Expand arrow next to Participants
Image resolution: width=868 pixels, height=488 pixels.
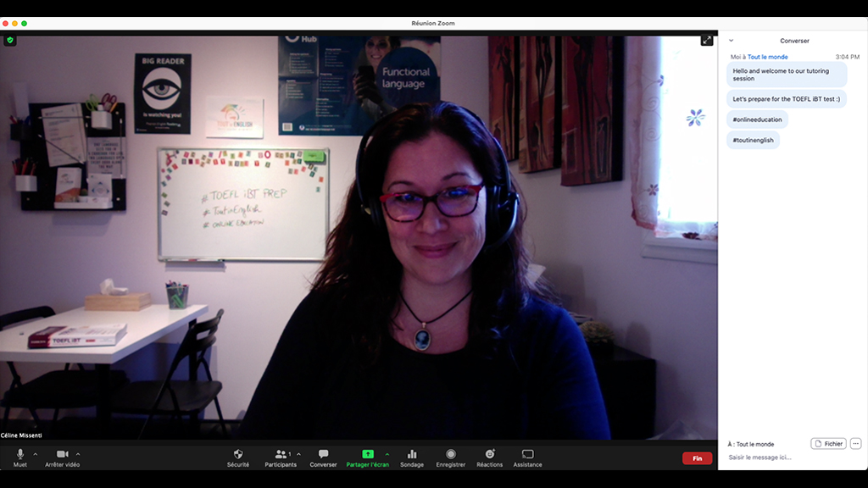click(299, 454)
